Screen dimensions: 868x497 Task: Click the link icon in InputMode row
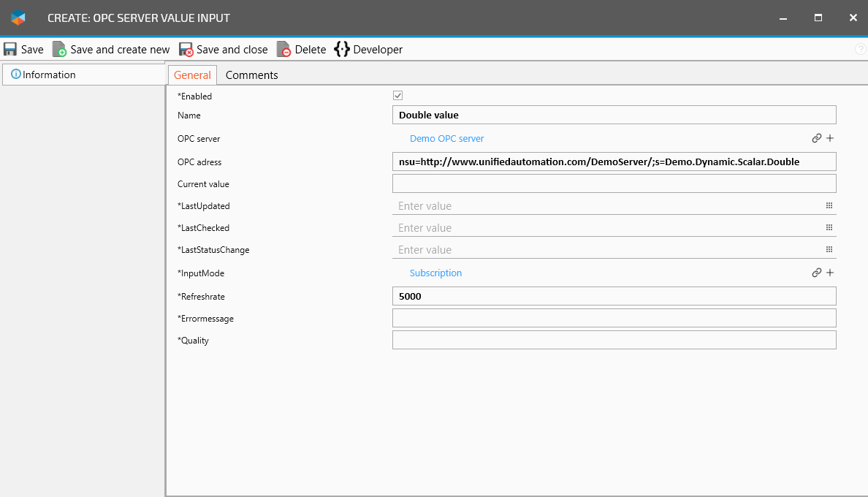coord(817,273)
